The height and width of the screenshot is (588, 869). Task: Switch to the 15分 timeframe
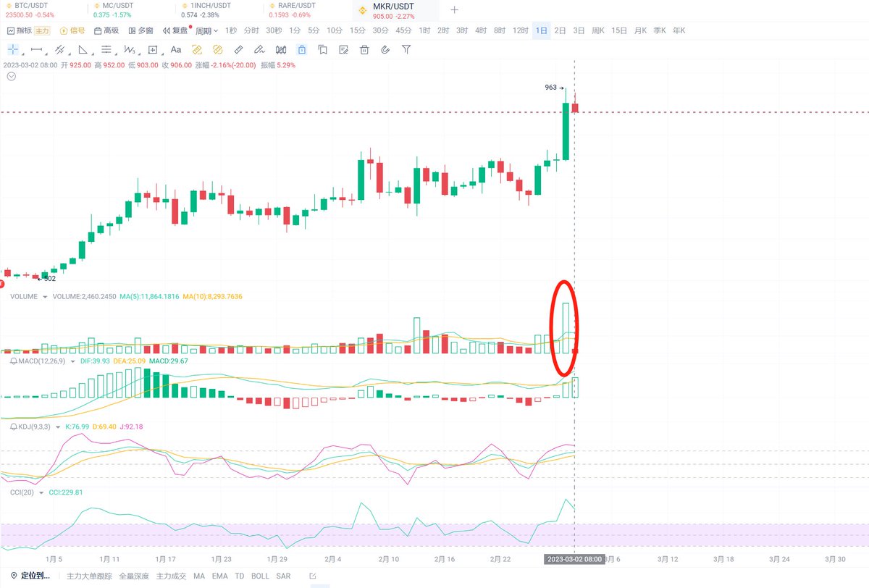click(358, 30)
